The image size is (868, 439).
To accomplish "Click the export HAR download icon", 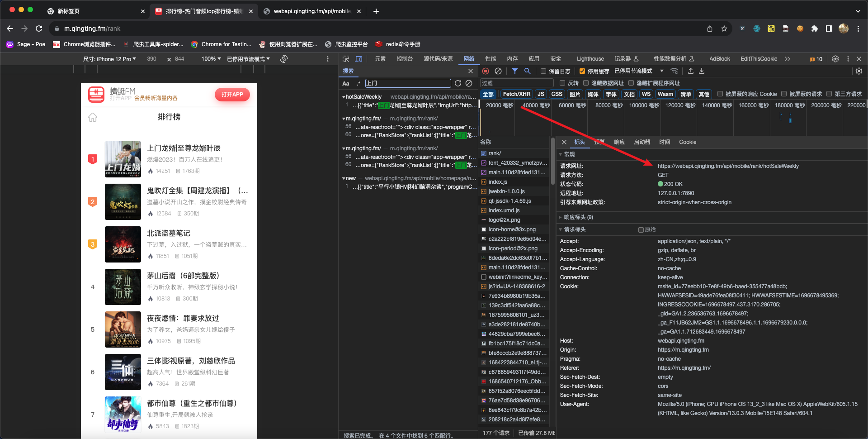I will tap(702, 71).
